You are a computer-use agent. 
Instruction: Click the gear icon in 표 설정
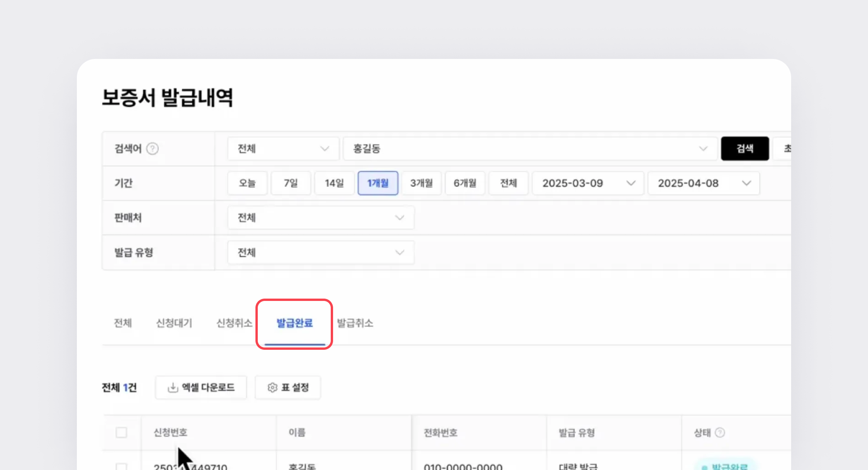[x=272, y=387]
